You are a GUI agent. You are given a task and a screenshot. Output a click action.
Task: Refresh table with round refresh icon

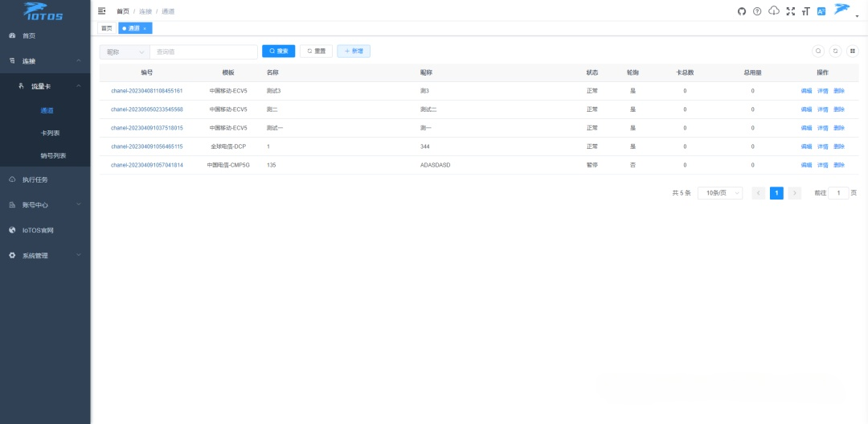(835, 51)
